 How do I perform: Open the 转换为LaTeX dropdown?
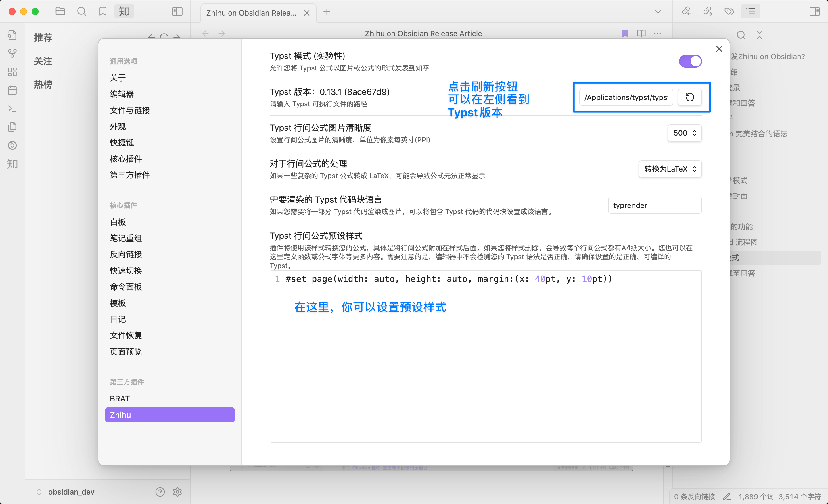670,169
